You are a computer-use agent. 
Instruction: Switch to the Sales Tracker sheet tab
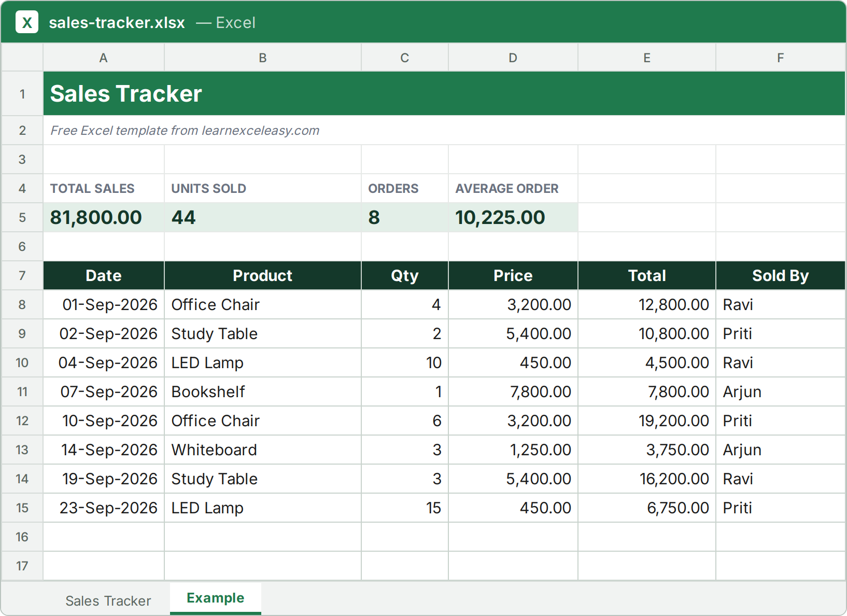tap(108, 600)
